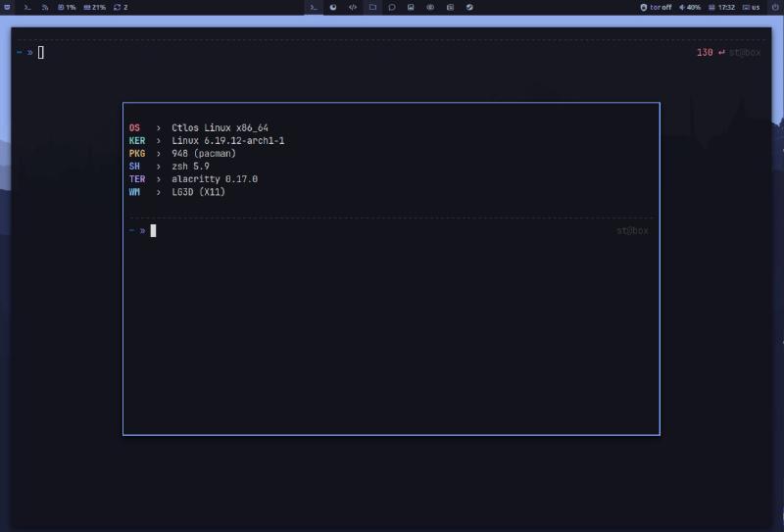Toggle the tor off indicator
Viewport: 784px width, 532px height.
[x=656, y=7]
